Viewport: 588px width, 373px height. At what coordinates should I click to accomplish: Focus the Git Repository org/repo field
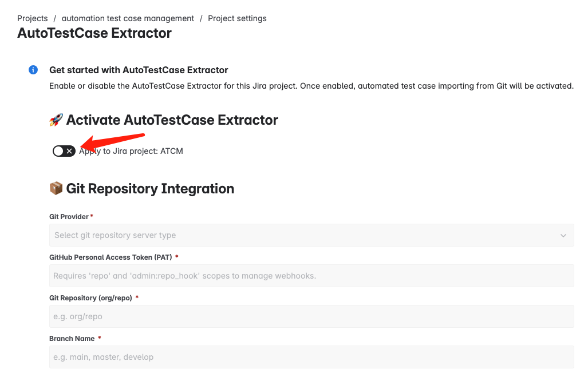coord(311,316)
